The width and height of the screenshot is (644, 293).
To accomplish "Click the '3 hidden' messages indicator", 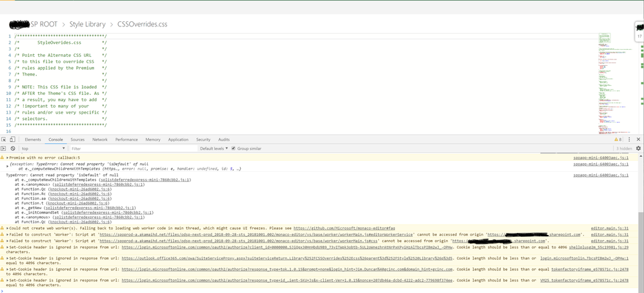I will pos(624,148).
